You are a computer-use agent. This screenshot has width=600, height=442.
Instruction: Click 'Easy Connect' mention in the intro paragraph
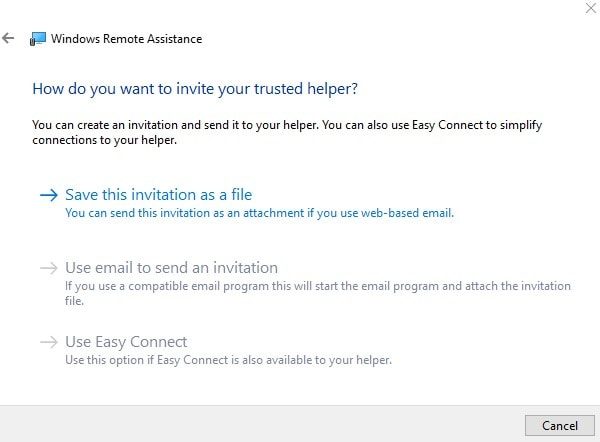tap(447, 125)
